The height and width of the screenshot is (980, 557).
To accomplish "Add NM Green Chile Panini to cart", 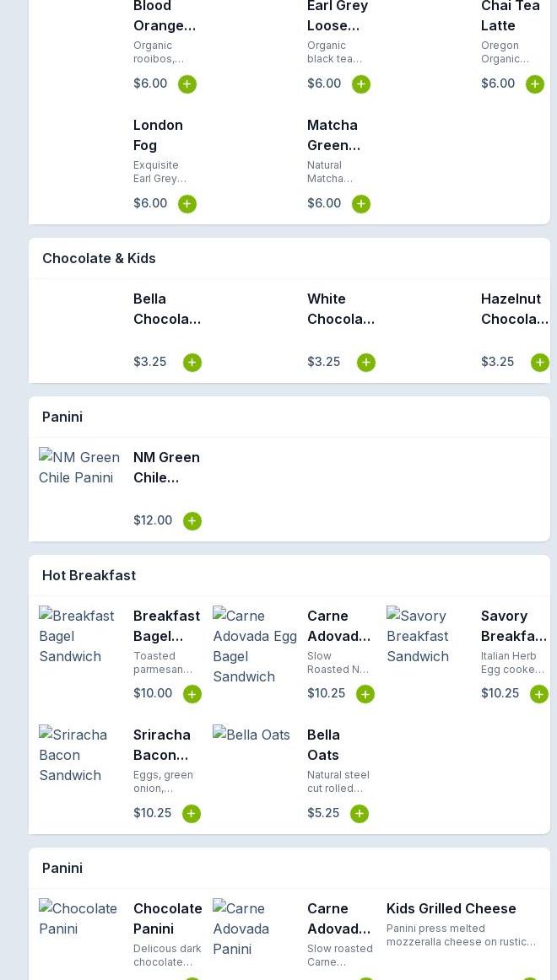I will [x=192, y=521].
